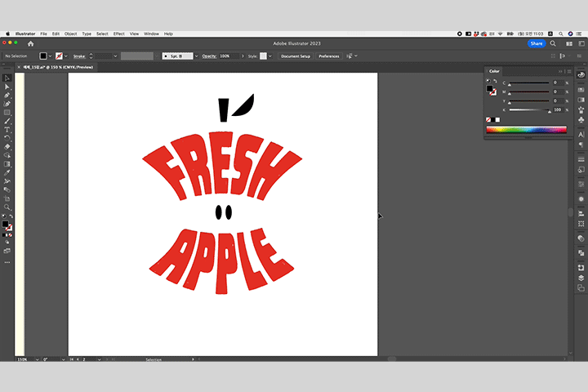Viewport: 588px width, 392px height.
Task: Click the search magnifier in the title bar
Action: tap(553, 43)
